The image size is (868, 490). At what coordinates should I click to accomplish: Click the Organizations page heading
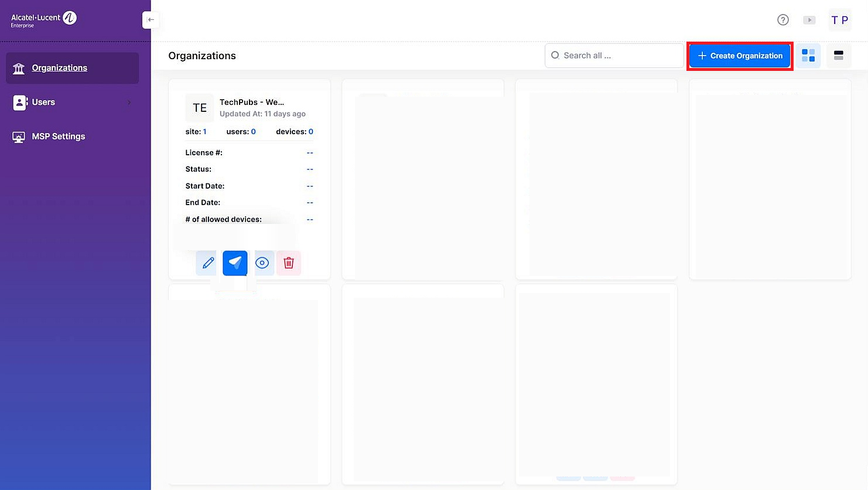click(x=202, y=56)
